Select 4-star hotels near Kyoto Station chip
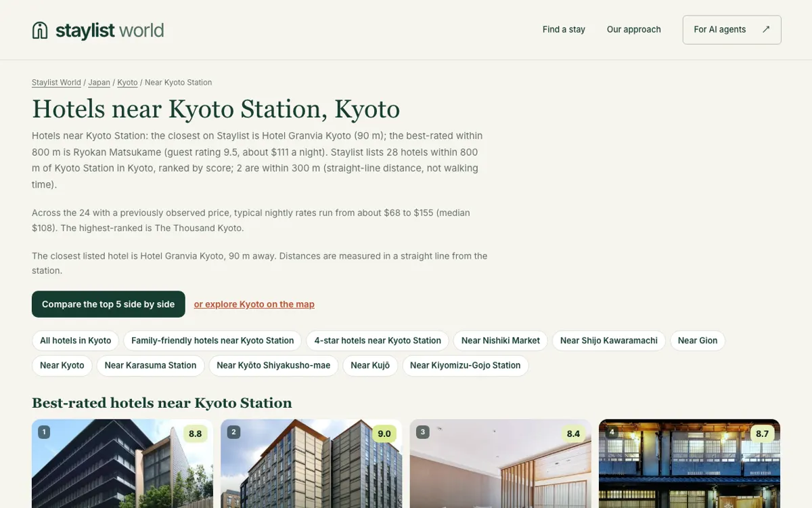Viewport: 812px width, 508px height. click(378, 341)
